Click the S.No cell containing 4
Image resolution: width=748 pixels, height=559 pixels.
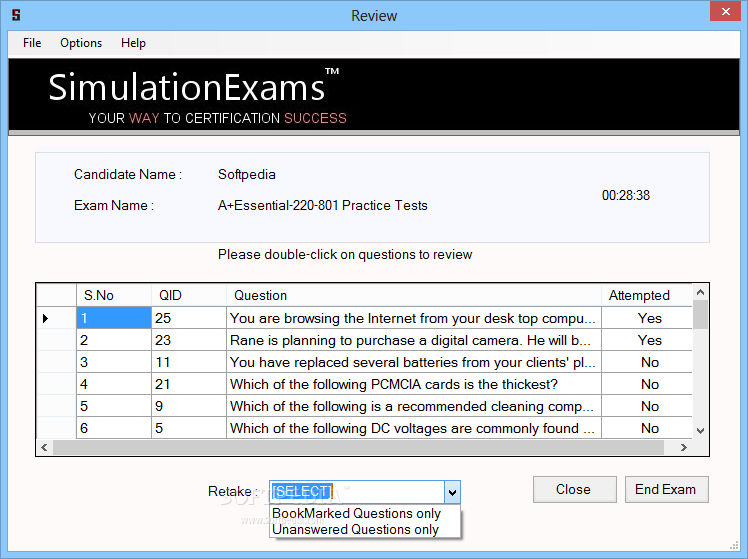114,384
